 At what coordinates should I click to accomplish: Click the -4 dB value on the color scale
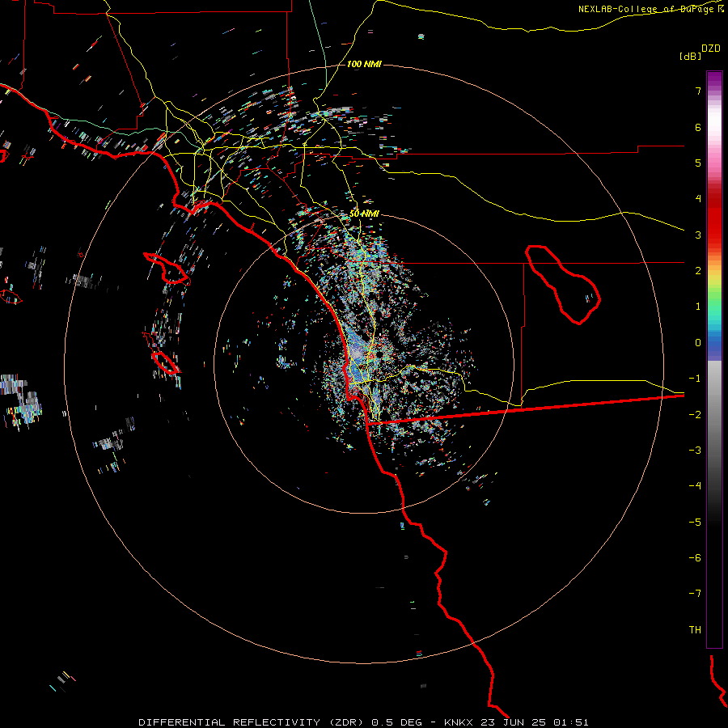(695, 485)
